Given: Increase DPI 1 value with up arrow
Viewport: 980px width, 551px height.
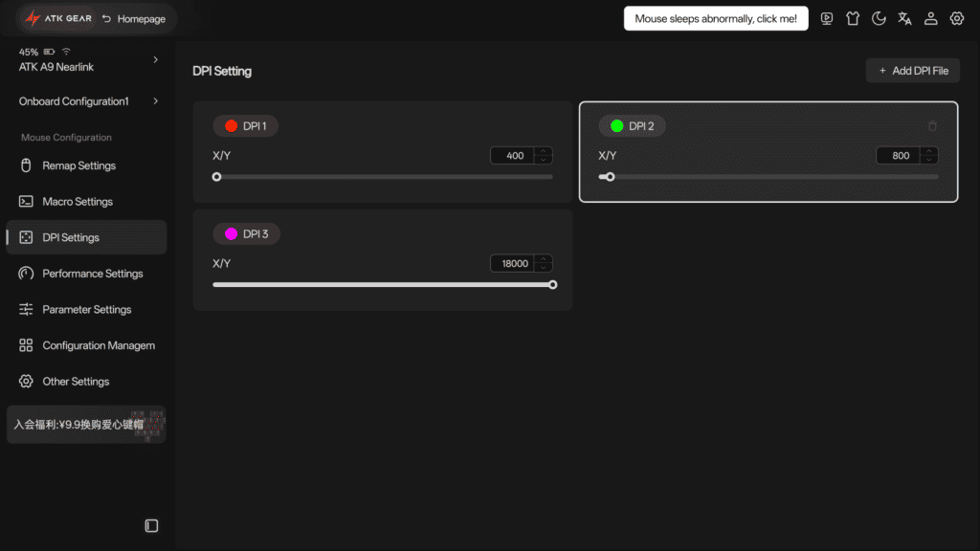Looking at the screenshot, I should pyautogui.click(x=544, y=152).
